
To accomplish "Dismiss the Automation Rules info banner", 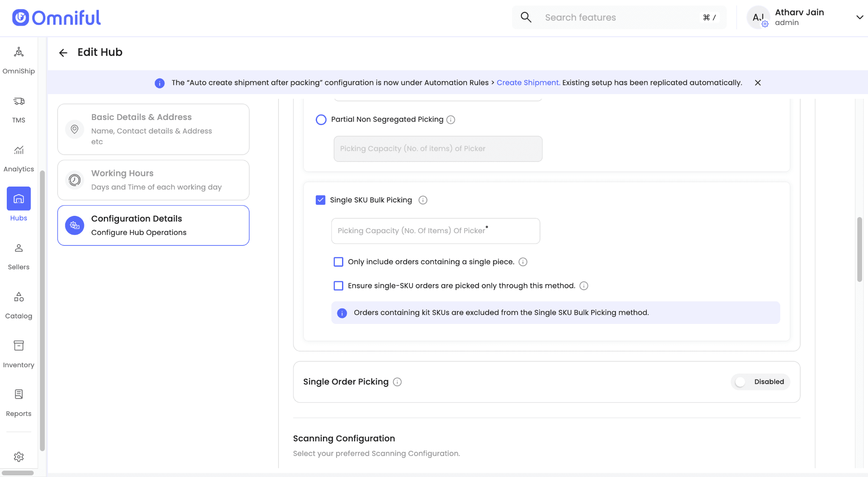I will 758,83.
